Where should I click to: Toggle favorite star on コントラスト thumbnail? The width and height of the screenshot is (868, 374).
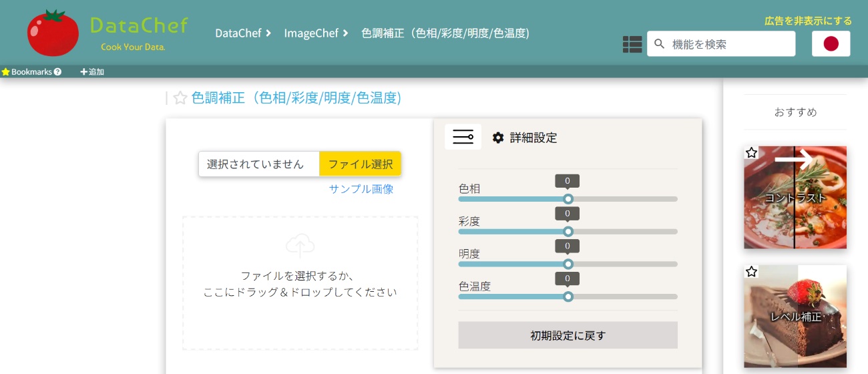coord(752,153)
